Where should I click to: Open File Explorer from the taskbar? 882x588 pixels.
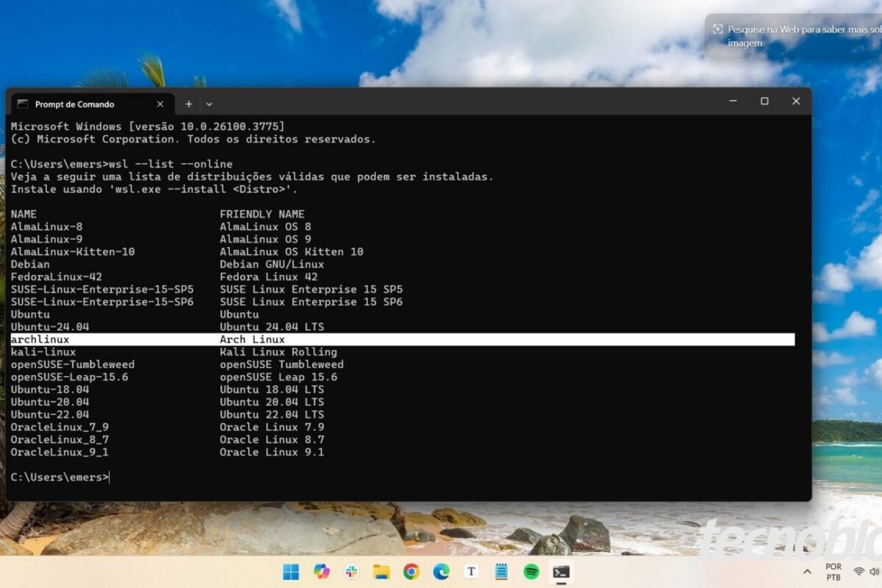pyautogui.click(x=381, y=572)
